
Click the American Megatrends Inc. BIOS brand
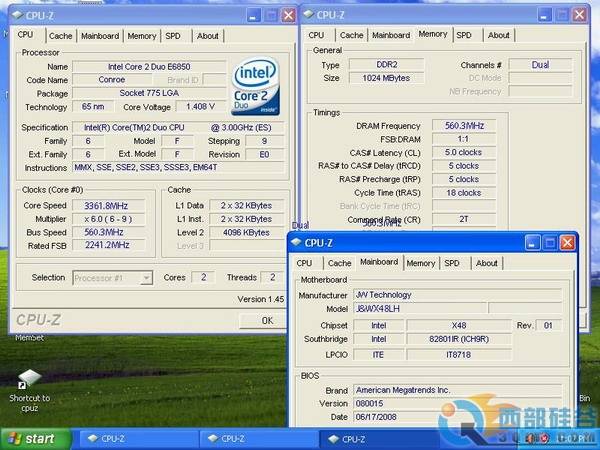point(458,390)
